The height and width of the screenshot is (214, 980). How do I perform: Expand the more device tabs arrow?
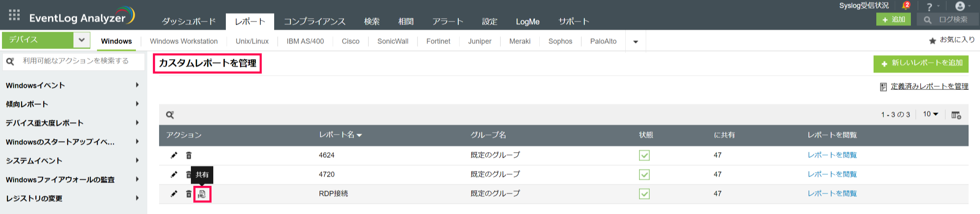tap(636, 42)
